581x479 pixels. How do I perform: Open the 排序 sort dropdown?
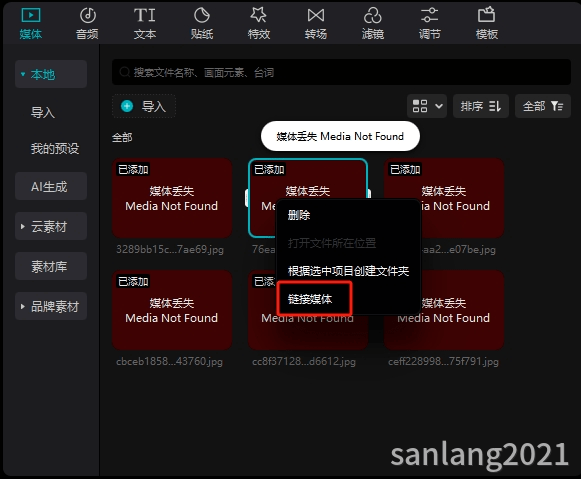(481, 106)
